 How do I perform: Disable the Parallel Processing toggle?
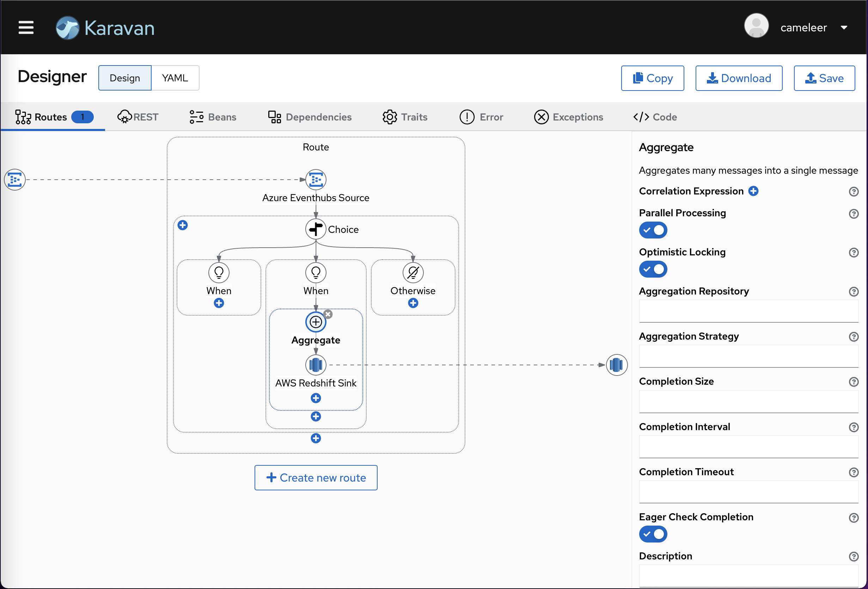(653, 230)
